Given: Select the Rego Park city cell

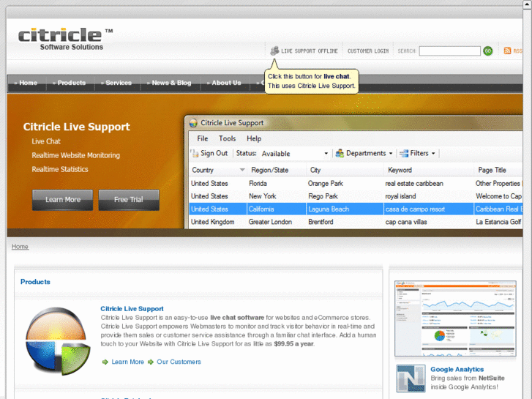Looking at the screenshot, I should click(x=323, y=196).
